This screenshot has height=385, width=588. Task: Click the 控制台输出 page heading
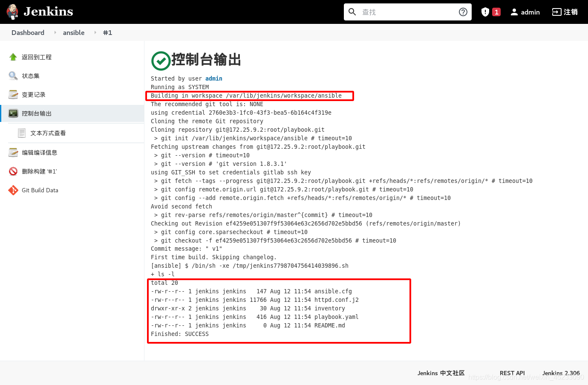tap(206, 60)
